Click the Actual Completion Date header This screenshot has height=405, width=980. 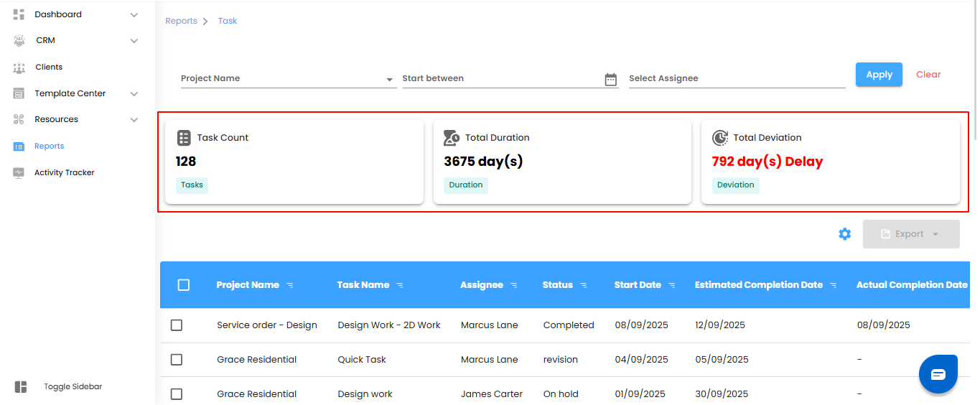coord(912,285)
